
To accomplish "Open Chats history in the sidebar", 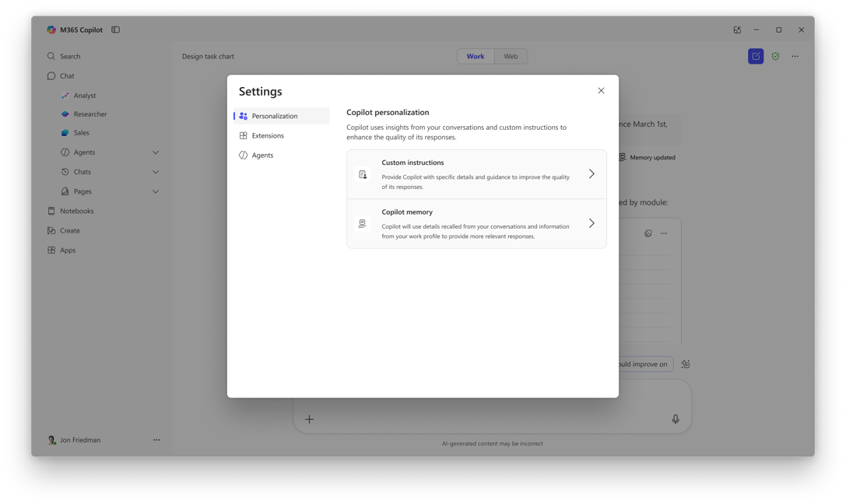I will pyautogui.click(x=82, y=172).
